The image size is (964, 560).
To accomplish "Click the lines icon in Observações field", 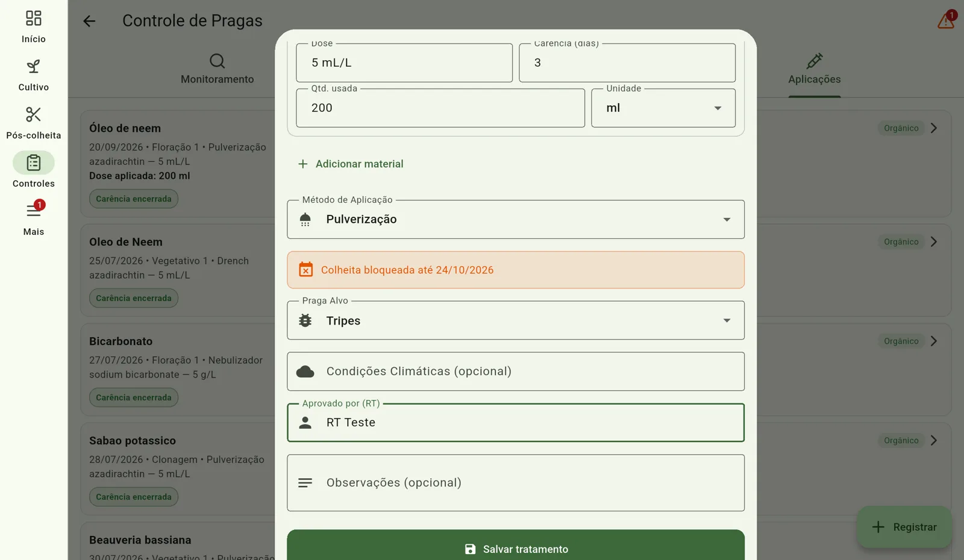I will (305, 483).
